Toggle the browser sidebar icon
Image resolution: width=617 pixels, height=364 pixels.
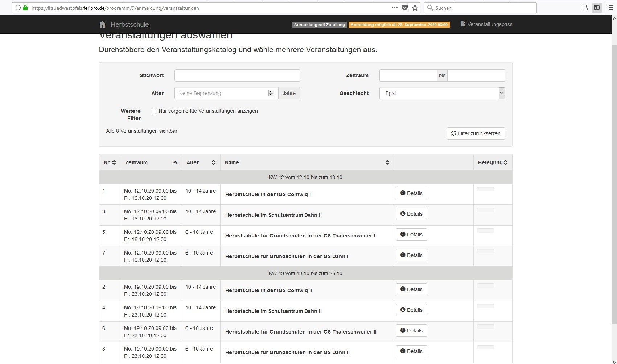[596, 8]
